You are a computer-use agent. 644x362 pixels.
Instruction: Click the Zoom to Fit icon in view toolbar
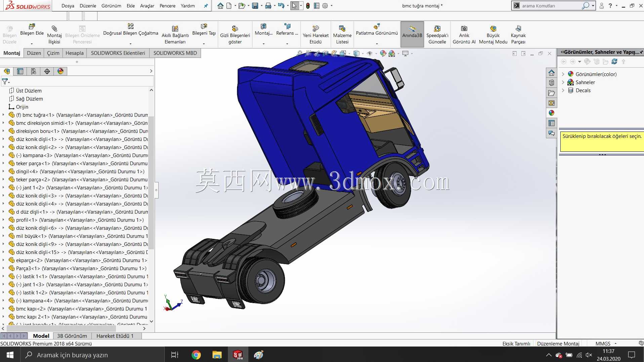(300, 53)
